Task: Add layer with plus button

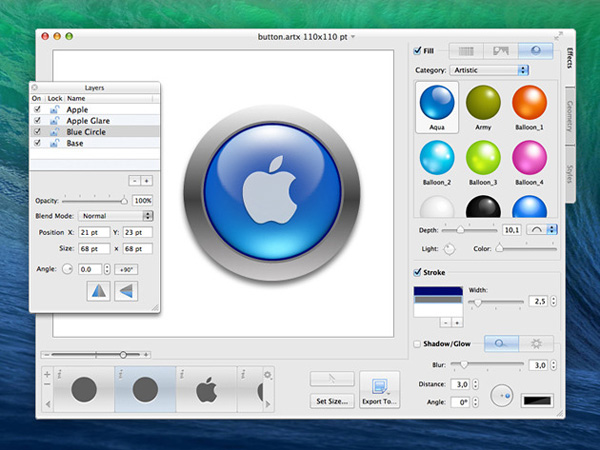Action: [x=147, y=181]
